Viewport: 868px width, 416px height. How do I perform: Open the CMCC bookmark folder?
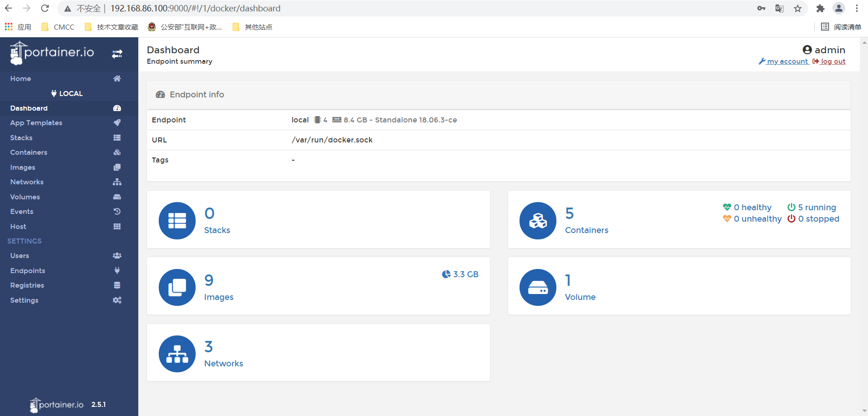pyautogui.click(x=58, y=27)
